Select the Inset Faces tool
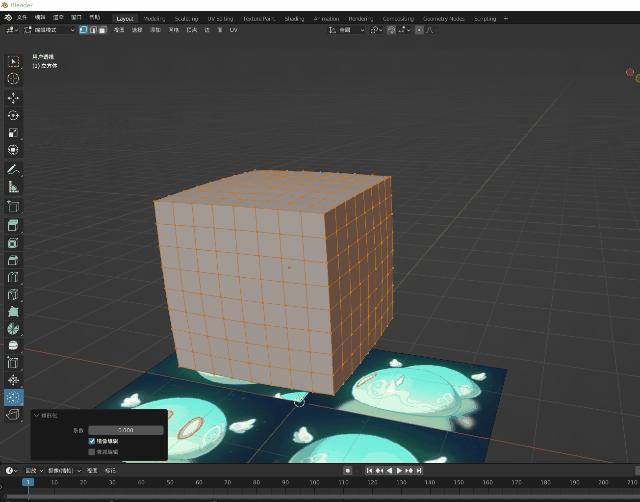Viewport: 640px width, 502px height. point(13,242)
